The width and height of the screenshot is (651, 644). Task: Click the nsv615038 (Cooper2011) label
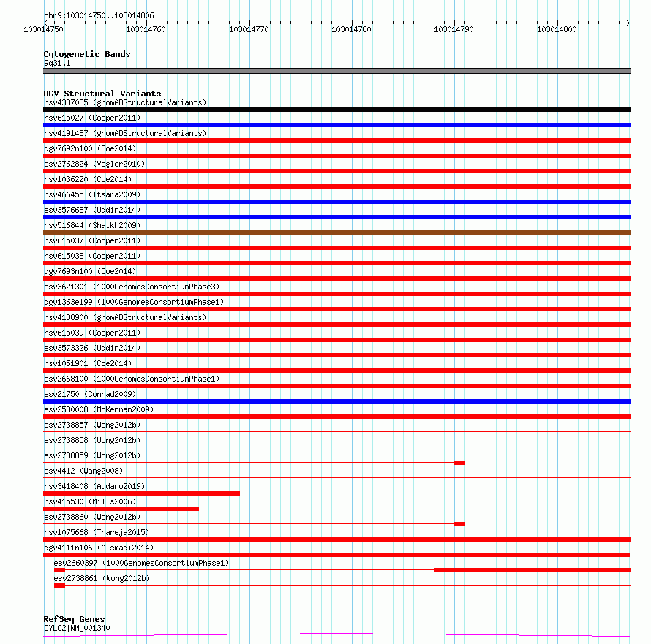(92, 256)
